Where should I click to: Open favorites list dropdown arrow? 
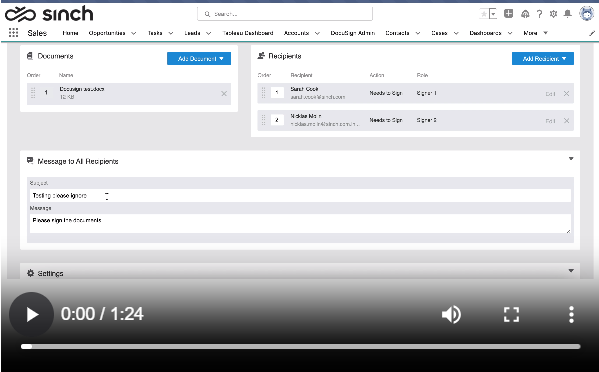click(x=493, y=14)
